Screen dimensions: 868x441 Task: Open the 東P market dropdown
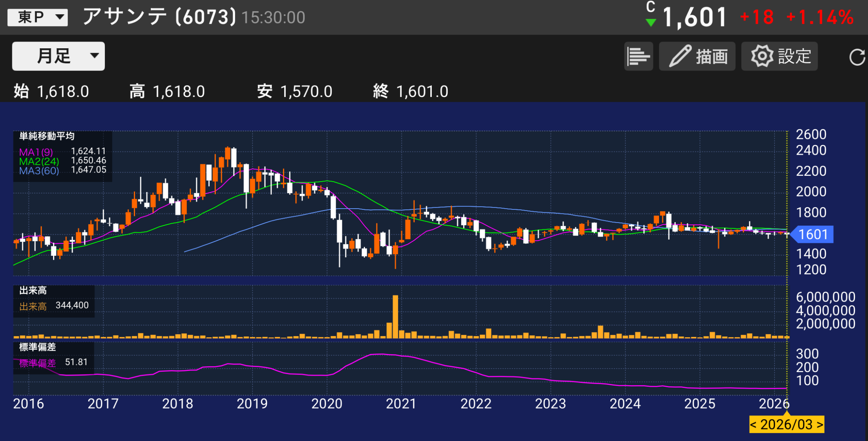tap(38, 17)
